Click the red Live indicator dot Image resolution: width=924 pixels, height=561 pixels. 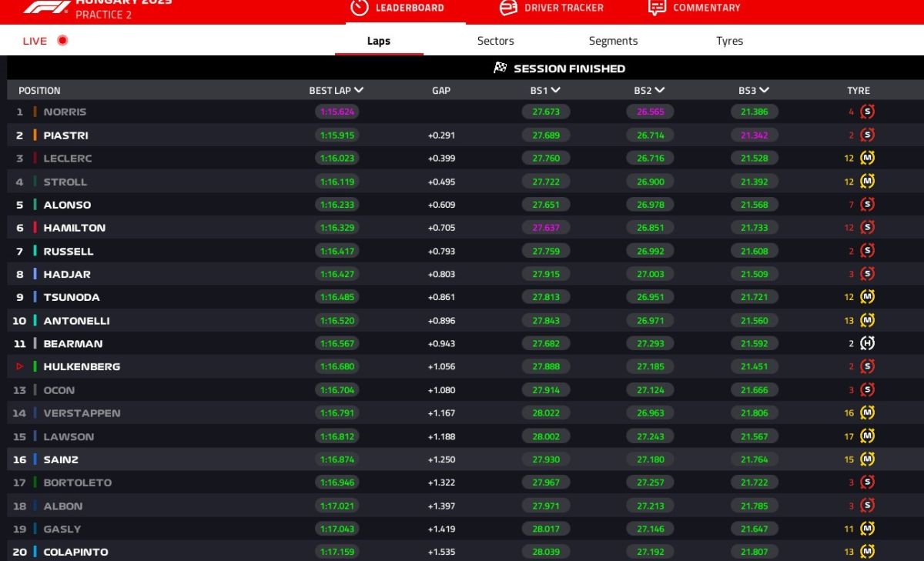click(62, 41)
